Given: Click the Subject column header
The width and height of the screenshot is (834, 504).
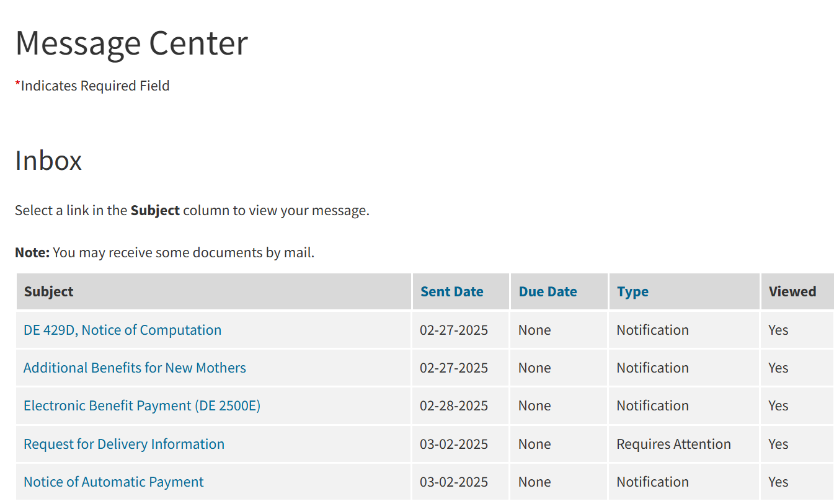Looking at the screenshot, I should point(48,291).
